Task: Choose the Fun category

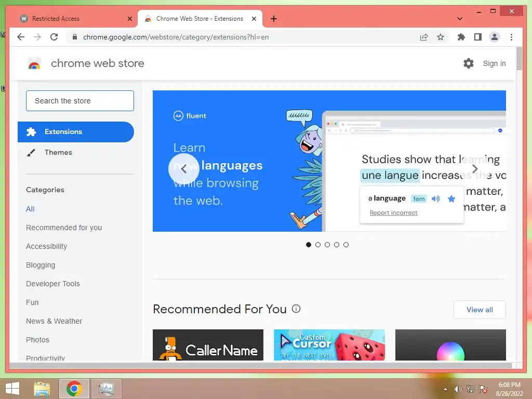Action: coord(32,302)
